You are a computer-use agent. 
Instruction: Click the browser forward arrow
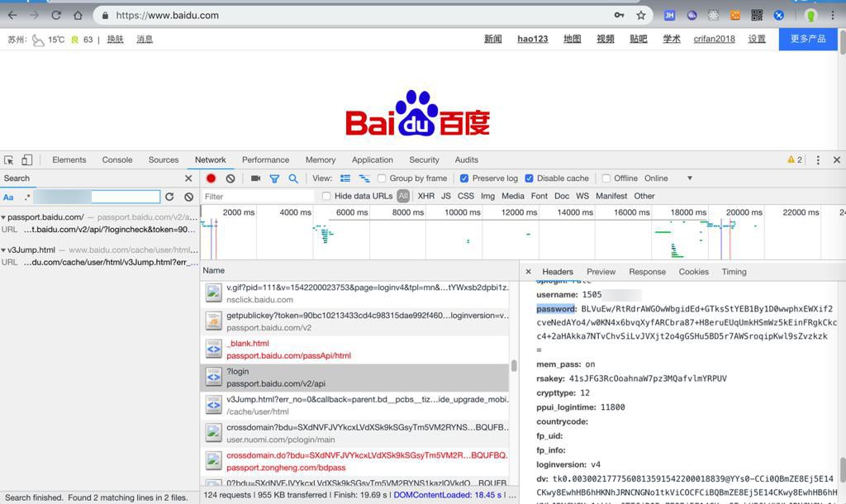34,15
